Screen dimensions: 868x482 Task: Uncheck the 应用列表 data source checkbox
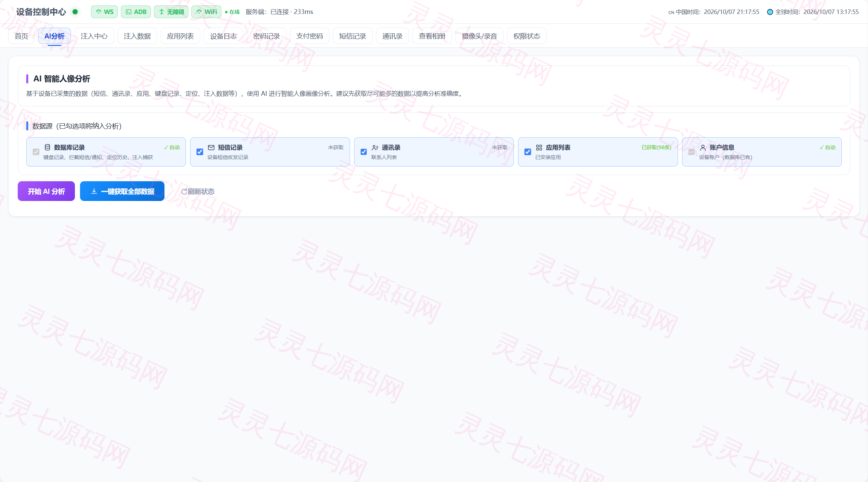[528, 152]
